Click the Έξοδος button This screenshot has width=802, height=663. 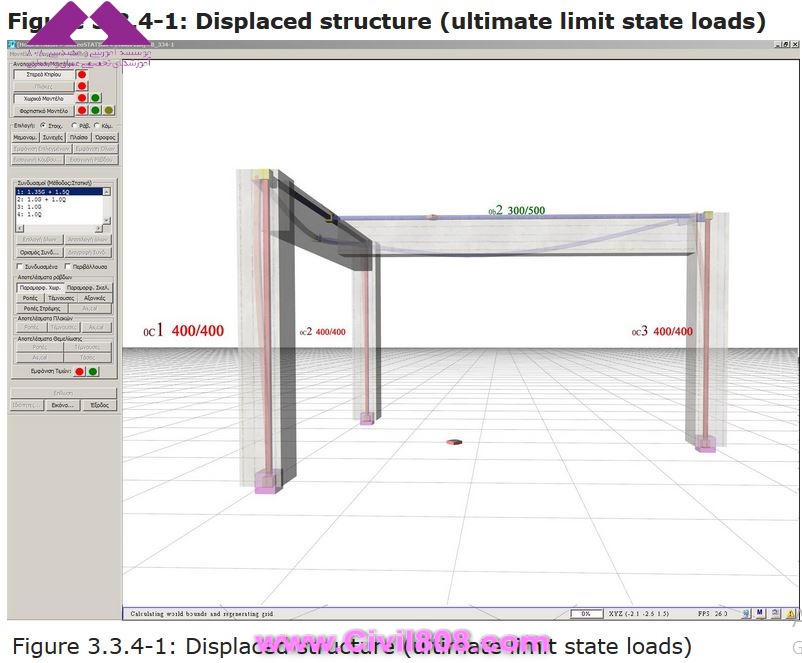[x=99, y=405]
